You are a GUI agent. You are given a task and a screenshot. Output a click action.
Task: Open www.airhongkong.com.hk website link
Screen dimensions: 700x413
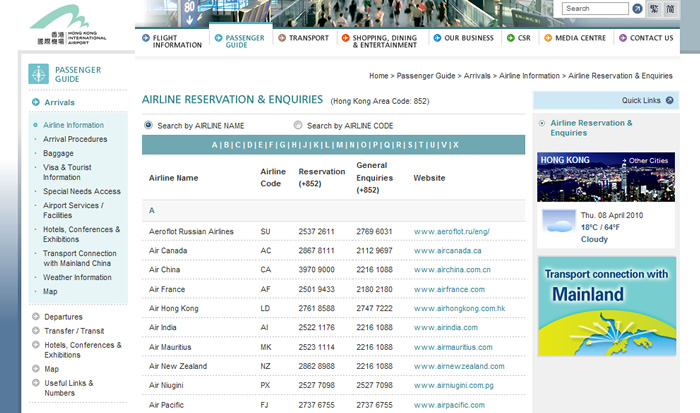(459, 308)
